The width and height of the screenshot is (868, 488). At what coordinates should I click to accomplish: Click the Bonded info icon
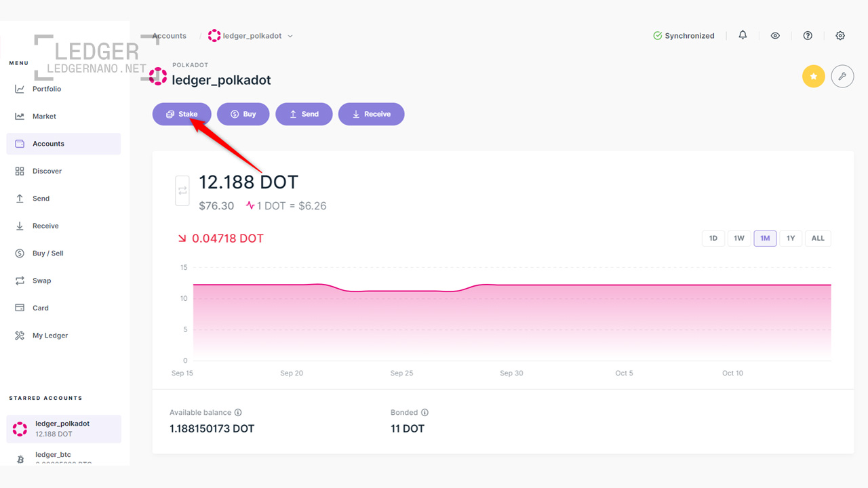425,412
